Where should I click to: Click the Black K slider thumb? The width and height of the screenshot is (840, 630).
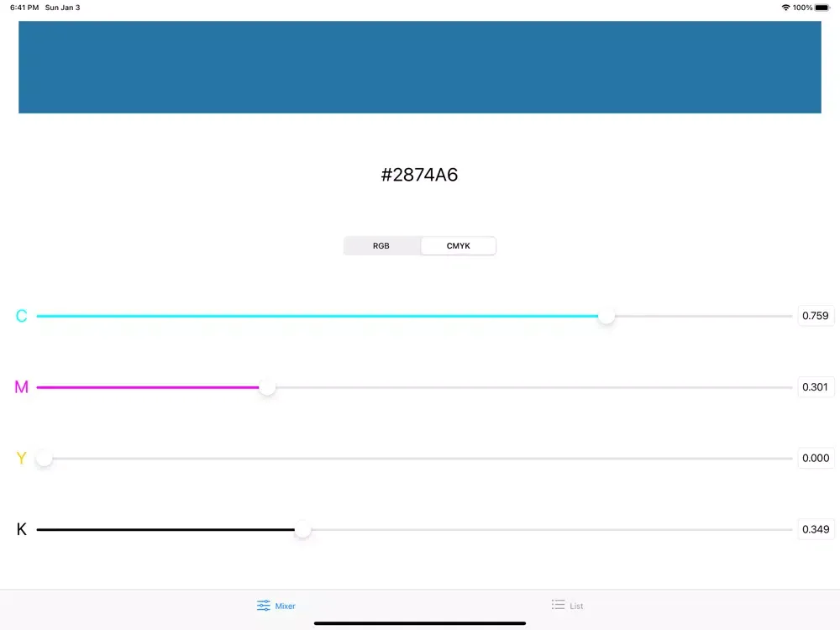pos(302,530)
